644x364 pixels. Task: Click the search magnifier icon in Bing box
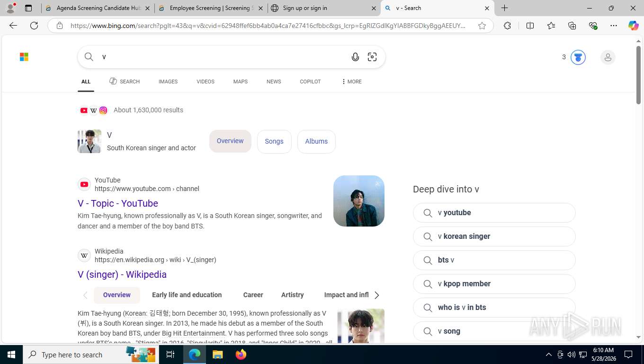coord(89,57)
